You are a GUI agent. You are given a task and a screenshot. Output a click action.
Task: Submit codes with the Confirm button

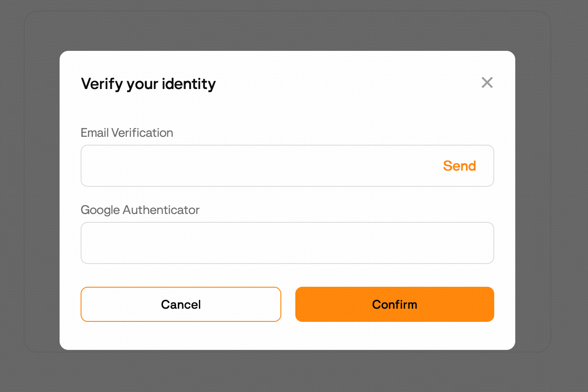[394, 304]
